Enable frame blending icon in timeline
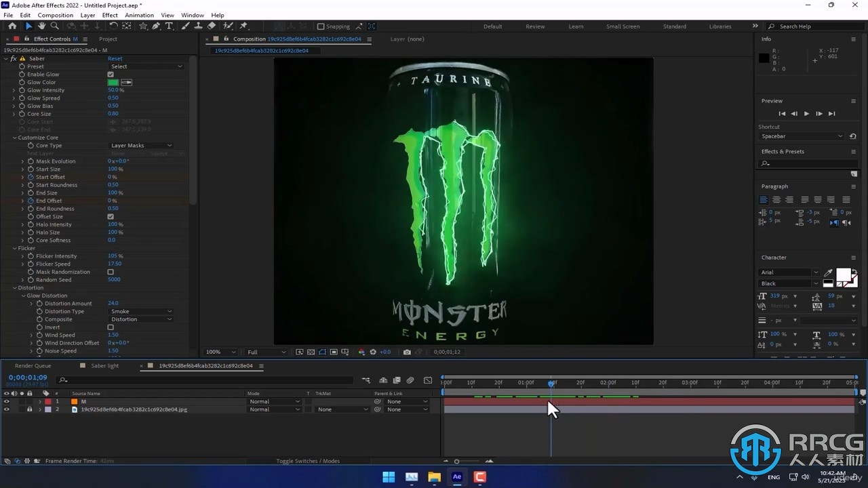 point(397,380)
